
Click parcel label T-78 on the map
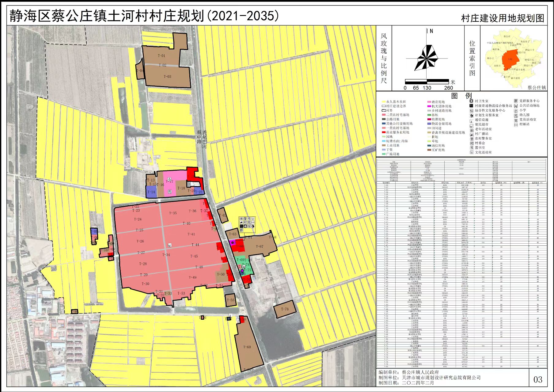(x=285, y=309)
